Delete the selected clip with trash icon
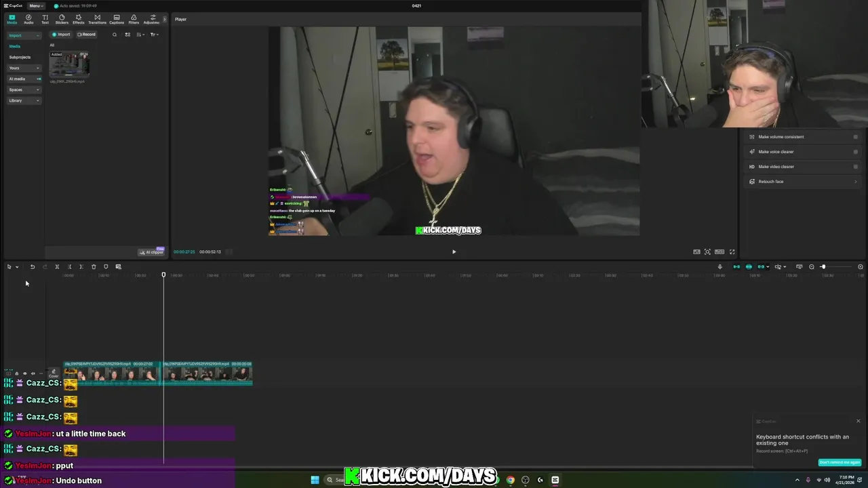Screen dimensions: 868x488 coord(94,267)
